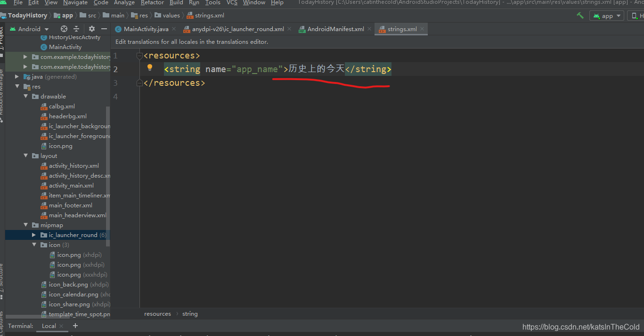Select the strings.xml editor tab
644x336 pixels.
coord(402,29)
